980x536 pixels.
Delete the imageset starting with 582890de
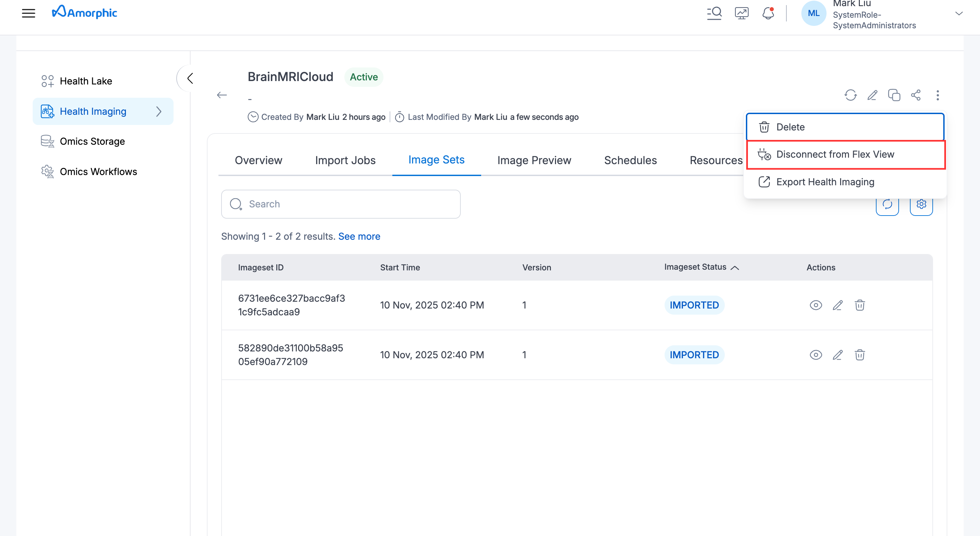click(860, 355)
